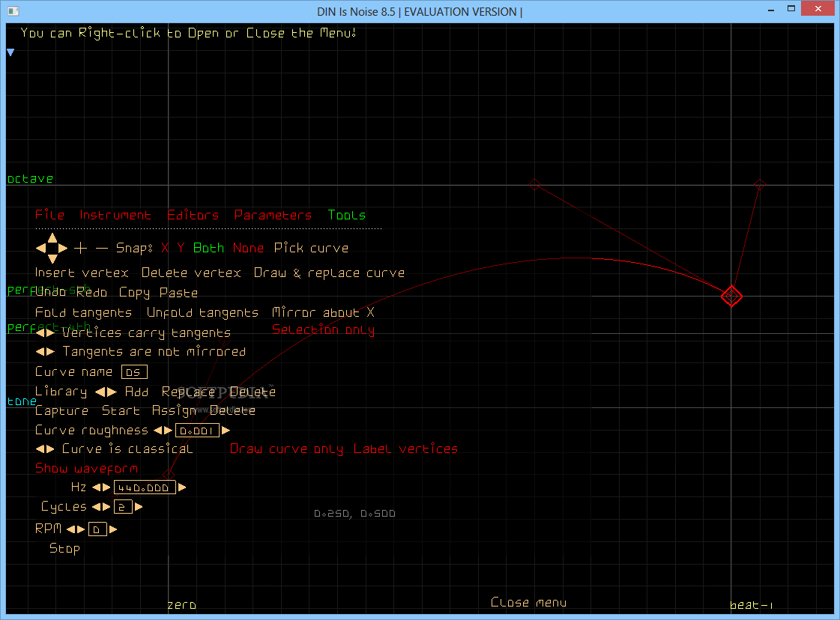Pan the view left with the left arrow
840x620 pixels.
(40, 248)
